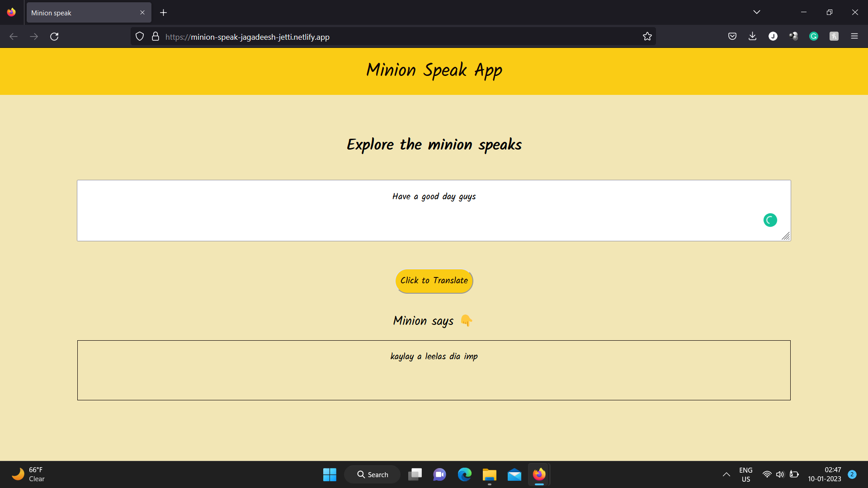Switch keyboard language via ENG US indicator
868x488 pixels.
[745, 474]
